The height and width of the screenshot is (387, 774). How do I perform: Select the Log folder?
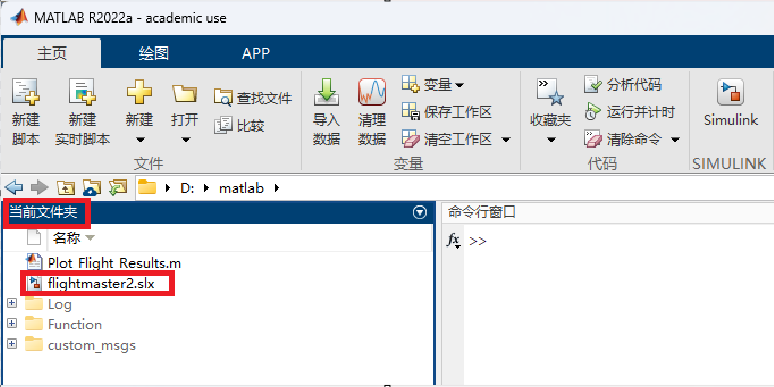(59, 305)
